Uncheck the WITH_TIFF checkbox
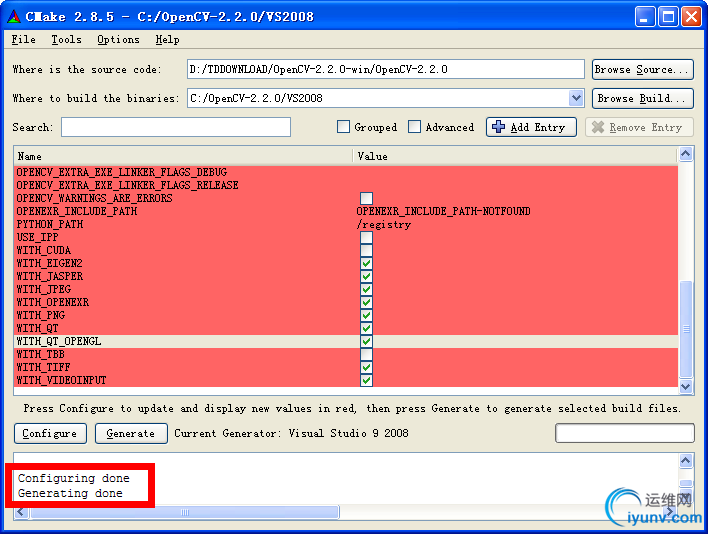The height and width of the screenshot is (534, 708). (x=366, y=367)
